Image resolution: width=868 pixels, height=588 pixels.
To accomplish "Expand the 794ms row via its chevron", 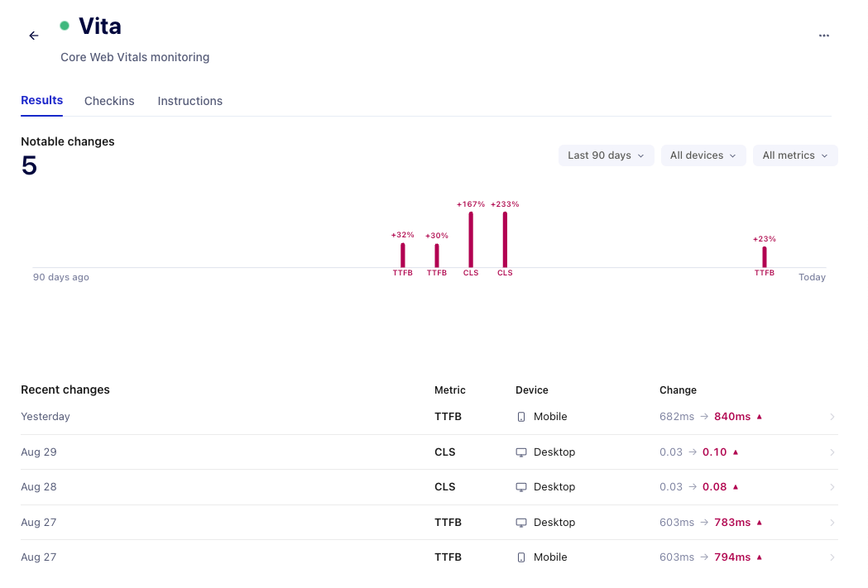I will tap(832, 557).
